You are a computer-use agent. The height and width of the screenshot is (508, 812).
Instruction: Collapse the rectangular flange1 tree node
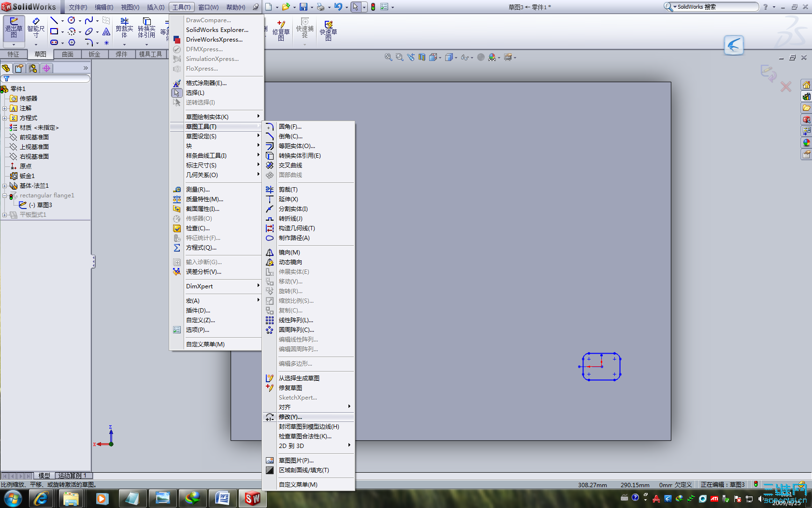pyautogui.click(x=5, y=195)
